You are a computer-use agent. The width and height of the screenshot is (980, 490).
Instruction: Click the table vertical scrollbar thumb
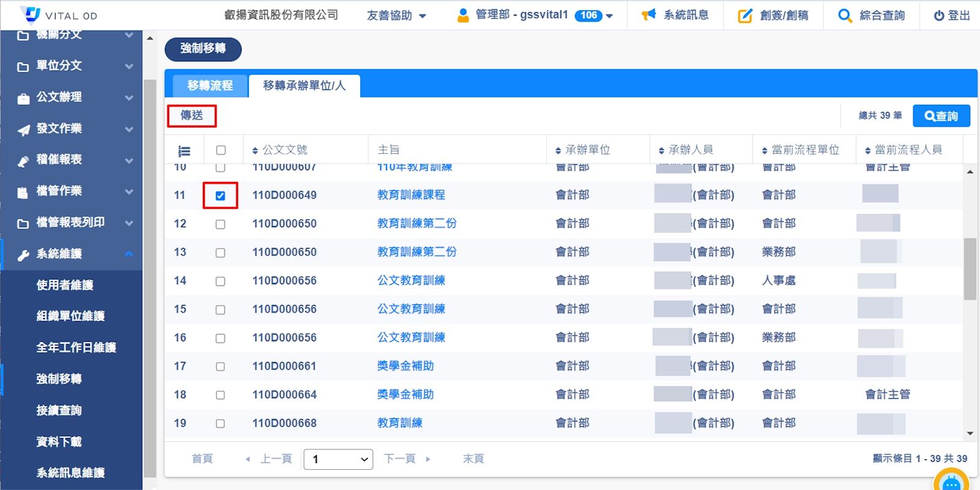970,269
